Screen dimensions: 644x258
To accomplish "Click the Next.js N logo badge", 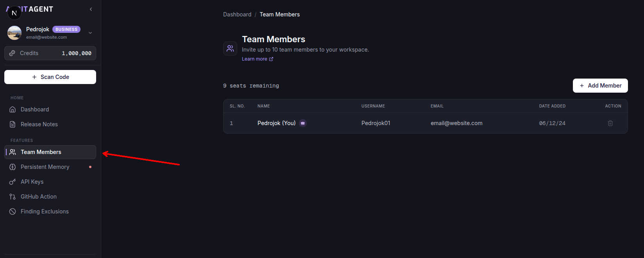I will coord(14,13).
